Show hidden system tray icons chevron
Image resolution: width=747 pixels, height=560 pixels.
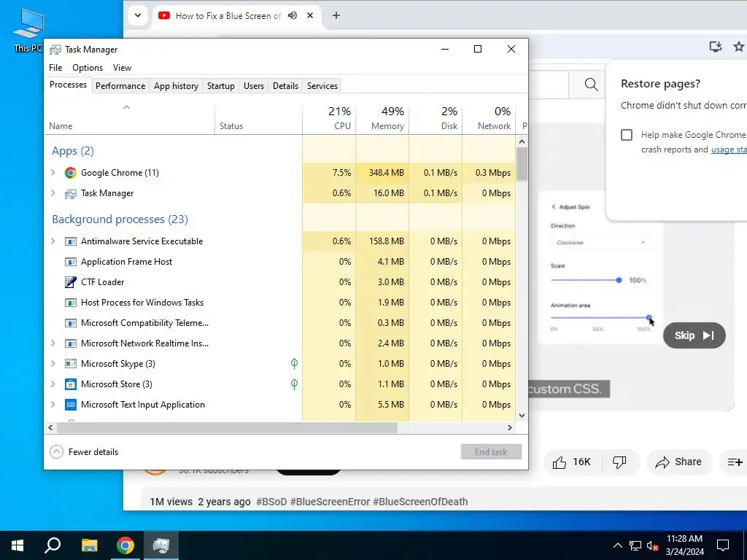click(617, 545)
